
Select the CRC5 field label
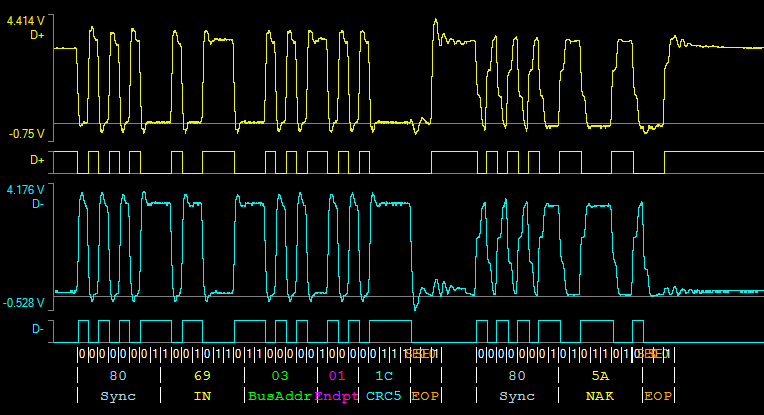384,396
